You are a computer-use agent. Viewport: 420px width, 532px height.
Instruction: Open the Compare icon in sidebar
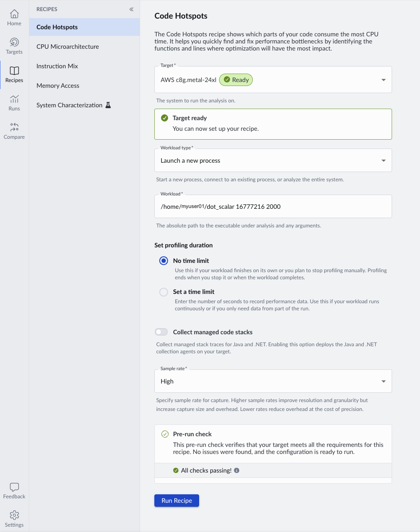[14, 128]
